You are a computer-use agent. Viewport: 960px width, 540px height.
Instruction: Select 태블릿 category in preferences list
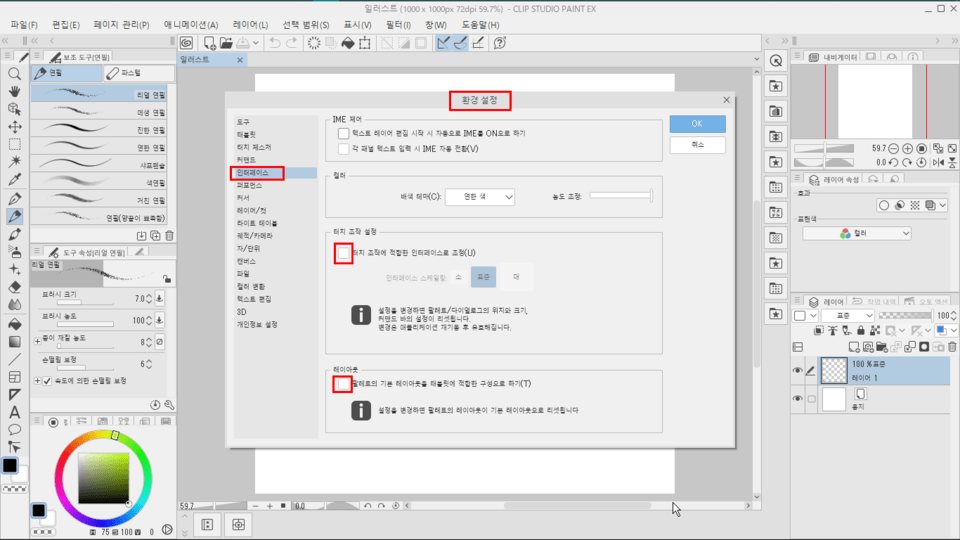click(x=247, y=135)
